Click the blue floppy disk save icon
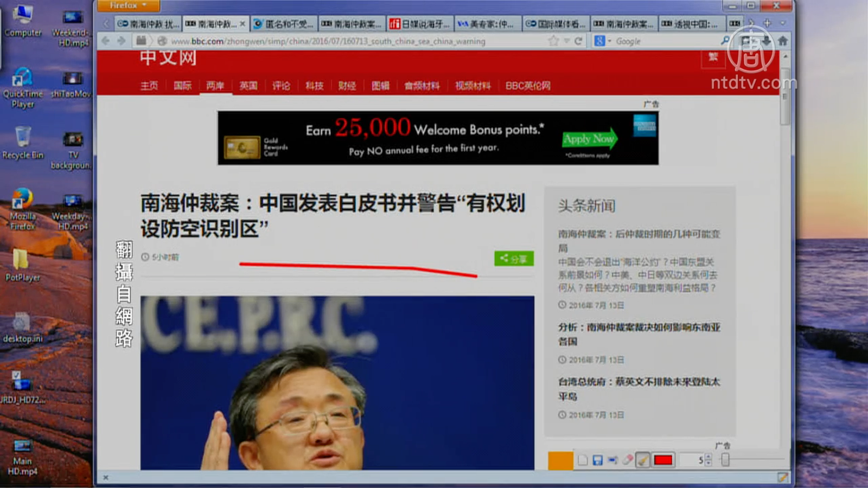The height and width of the screenshot is (488, 868). [x=597, y=460]
